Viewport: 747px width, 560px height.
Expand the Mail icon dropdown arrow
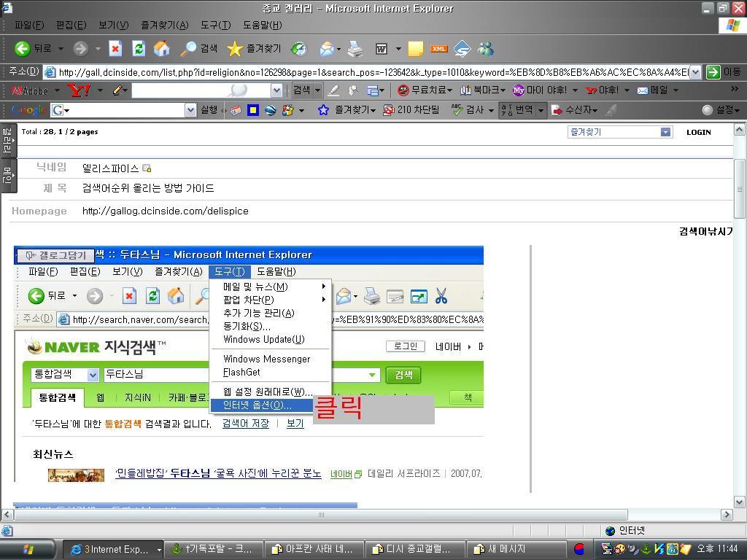pos(338,49)
